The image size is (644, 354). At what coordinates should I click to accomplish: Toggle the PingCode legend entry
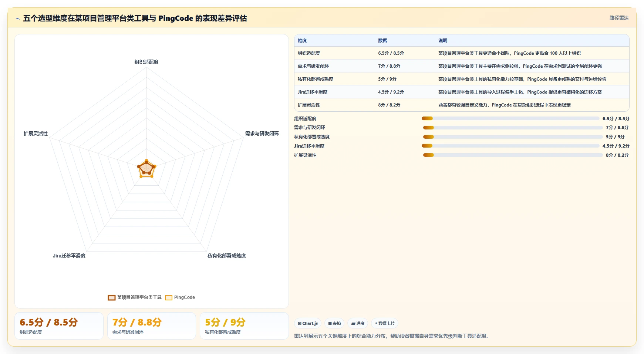click(180, 297)
